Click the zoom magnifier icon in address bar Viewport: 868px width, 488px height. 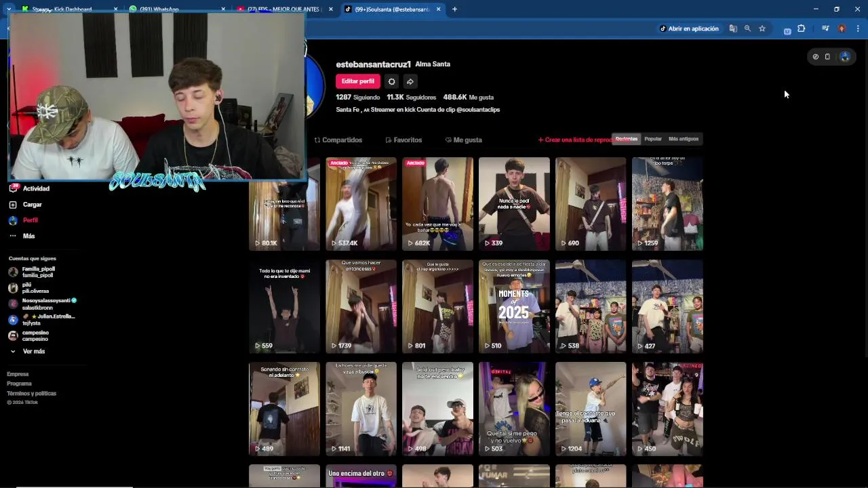(x=747, y=28)
